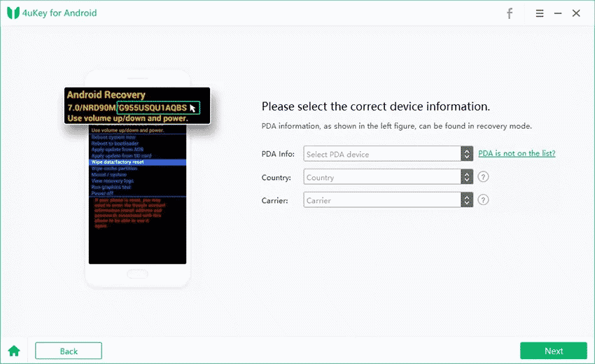Open the hamburger menu in title bar
This screenshot has height=364, width=595.
coord(540,13)
